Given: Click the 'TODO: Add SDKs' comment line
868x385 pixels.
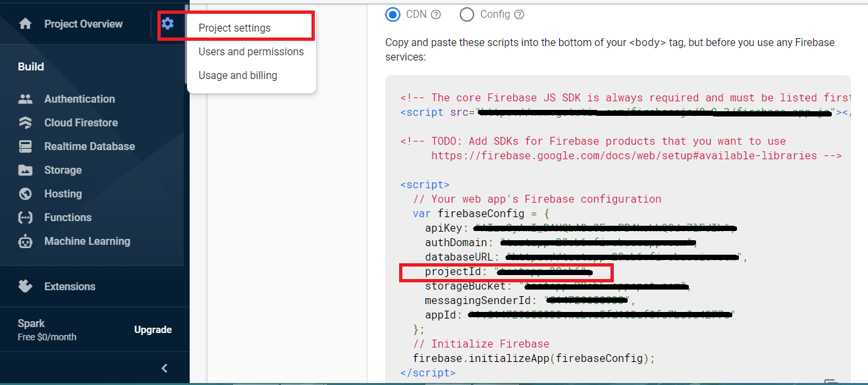Looking at the screenshot, I should pos(593,141).
